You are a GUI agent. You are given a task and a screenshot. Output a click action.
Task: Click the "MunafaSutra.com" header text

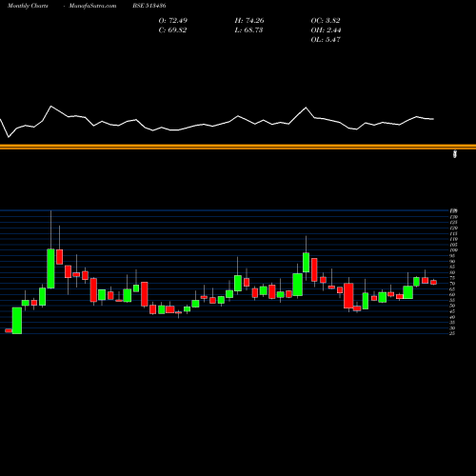pos(92,6)
